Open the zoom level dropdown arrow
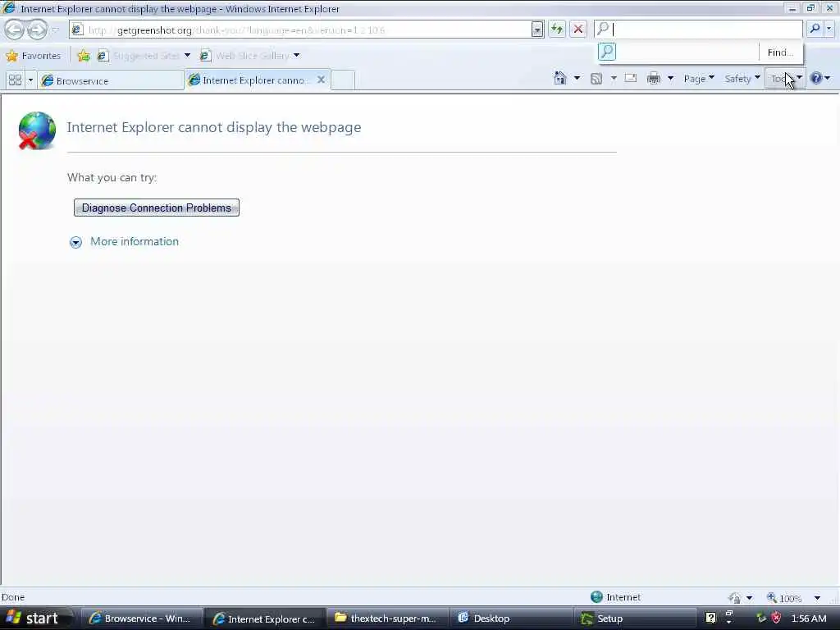 [x=817, y=598]
